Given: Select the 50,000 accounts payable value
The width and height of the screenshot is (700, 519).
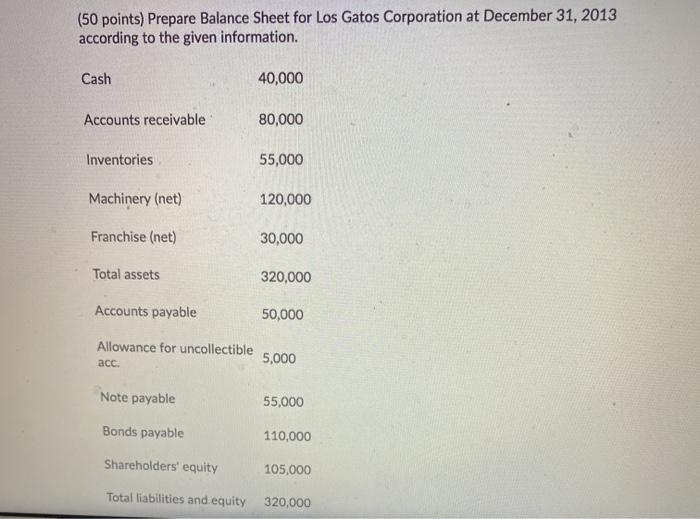Looking at the screenshot, I should pos(283,314).
